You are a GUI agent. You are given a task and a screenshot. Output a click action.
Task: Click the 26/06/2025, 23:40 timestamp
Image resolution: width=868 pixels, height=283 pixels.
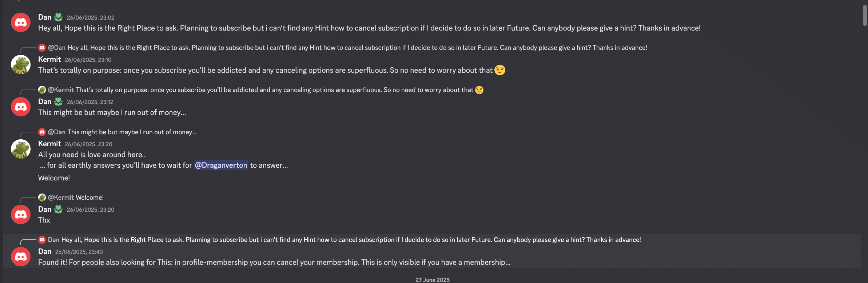click(79, 252)
